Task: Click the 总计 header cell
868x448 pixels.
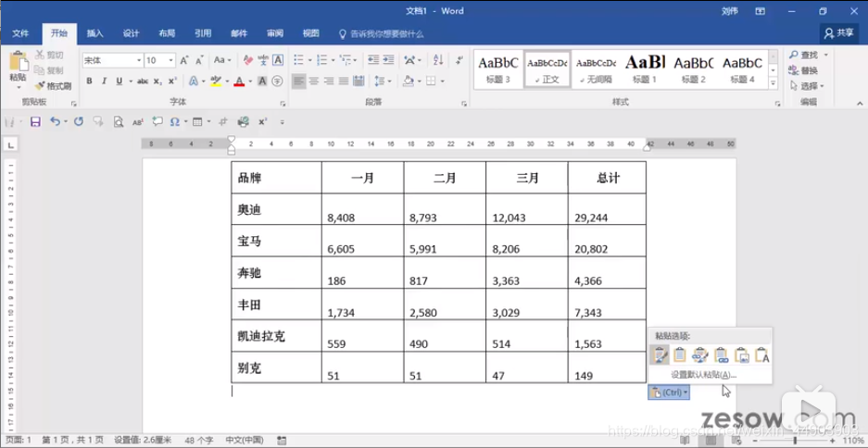Action: tap(608, 178)
